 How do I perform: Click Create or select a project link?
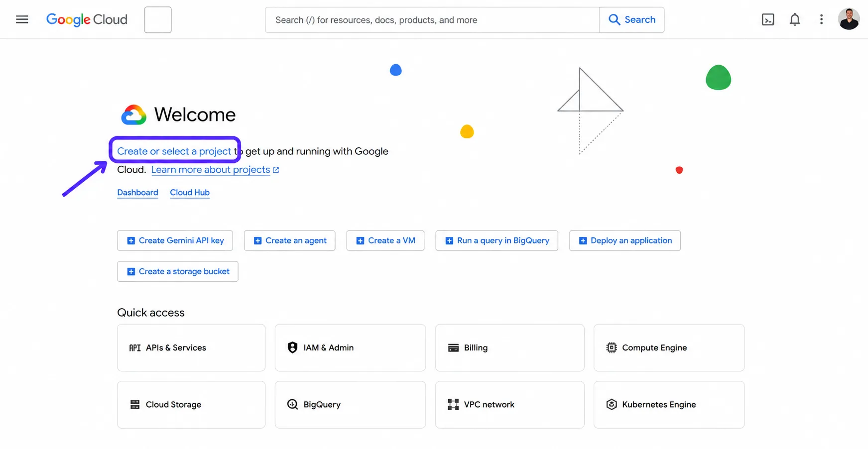click(x=174, y=151)
